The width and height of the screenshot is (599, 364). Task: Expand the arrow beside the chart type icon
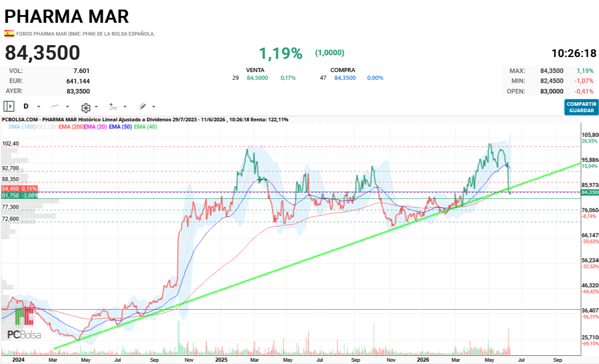pos(68,107)
